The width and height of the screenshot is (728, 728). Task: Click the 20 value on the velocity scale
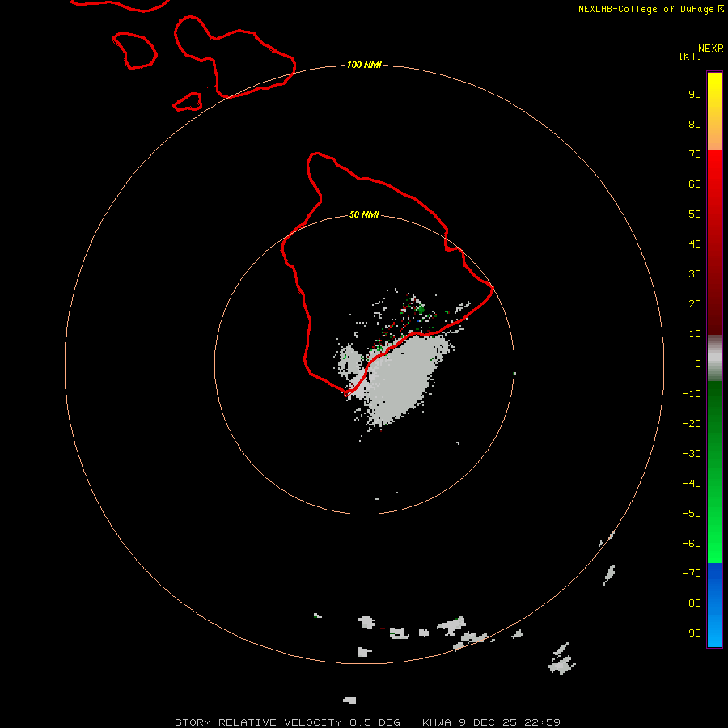pos(695,303)
